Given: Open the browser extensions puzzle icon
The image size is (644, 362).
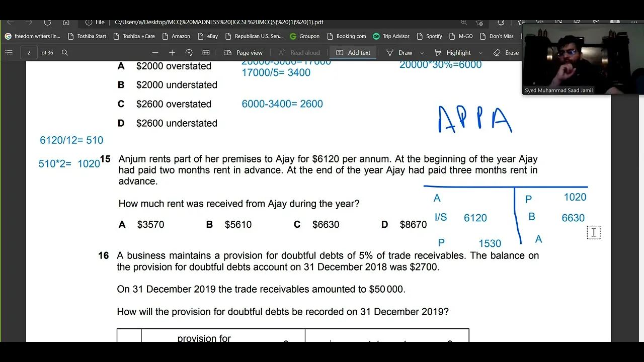Looking at the screenshot, I should click(x=501, y=22).
